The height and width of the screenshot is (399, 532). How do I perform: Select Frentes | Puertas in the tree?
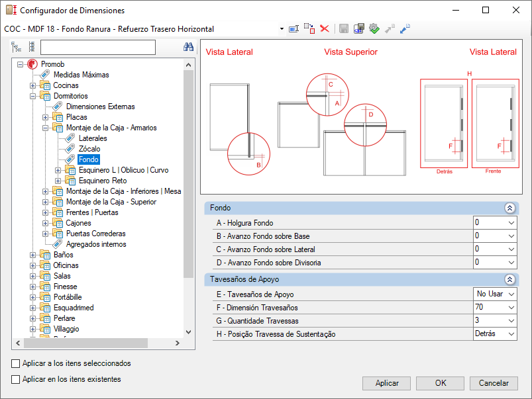(x=92, y=212)
